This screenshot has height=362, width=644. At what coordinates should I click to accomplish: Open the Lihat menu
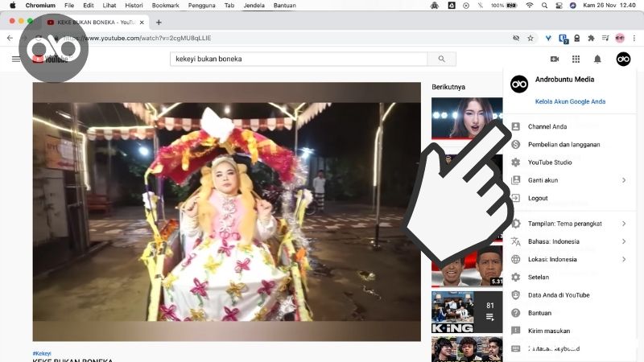109,6
